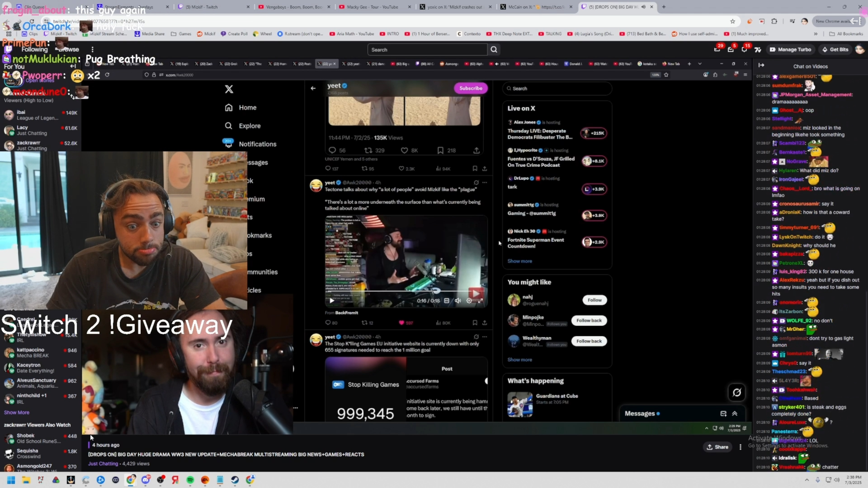Open Spotify from taskbar
868x488 pixels.
click(x=190, y=480)
